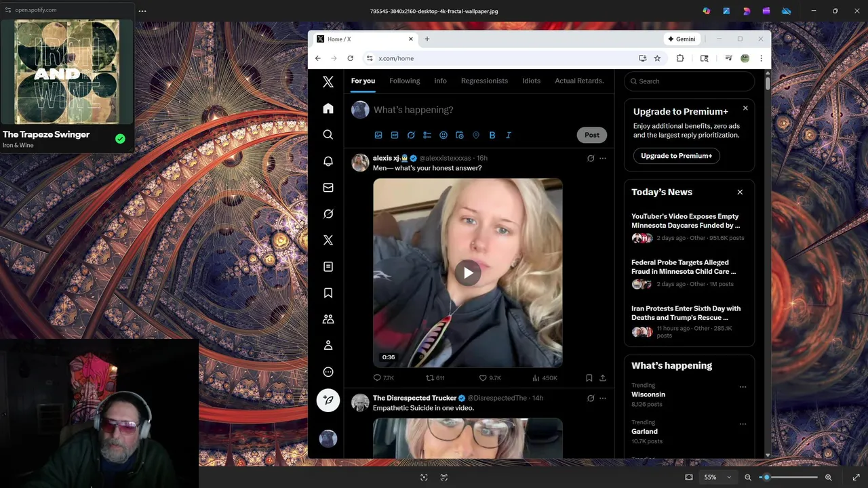Switch to Info list tab
868x488 pixels.
(440, 81)
